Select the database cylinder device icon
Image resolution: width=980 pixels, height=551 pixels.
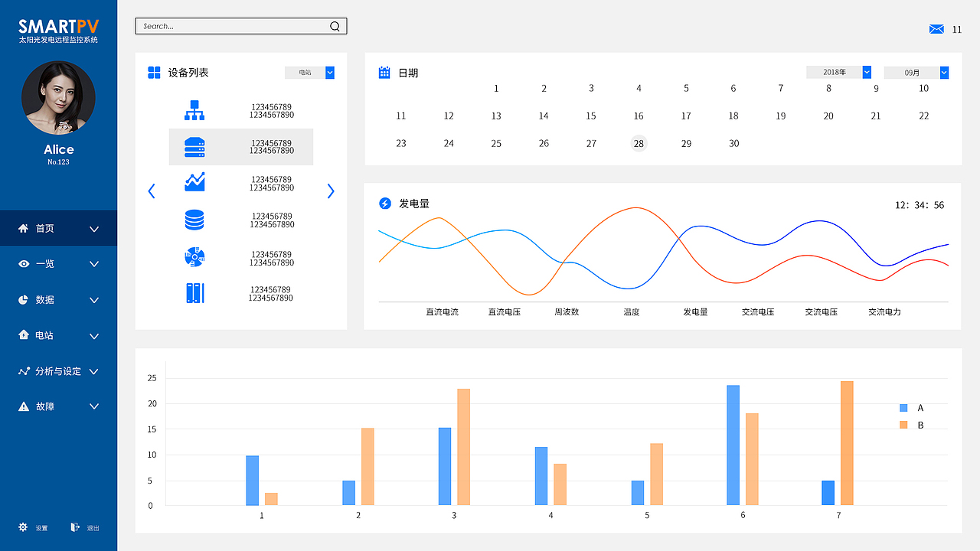click(194, 220)
